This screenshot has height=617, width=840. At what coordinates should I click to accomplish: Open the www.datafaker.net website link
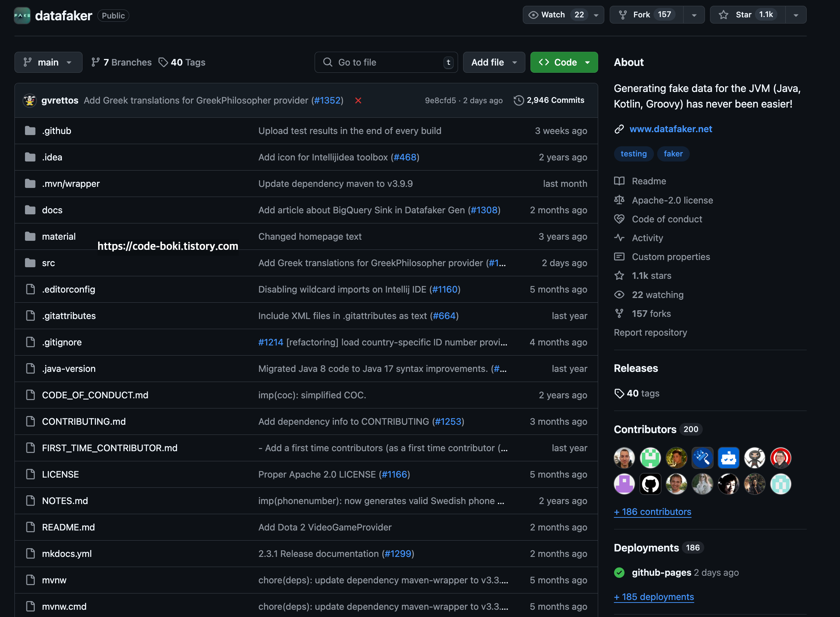671,129
